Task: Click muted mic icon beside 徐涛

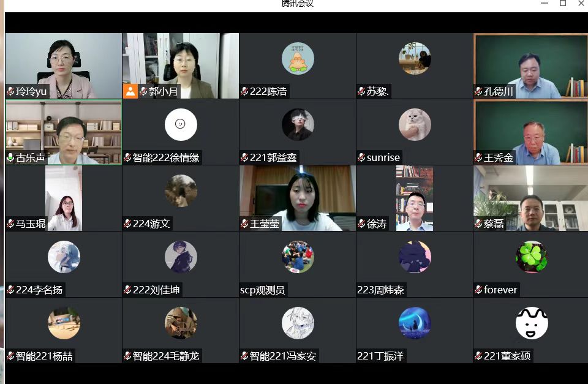Action: (x=361, y=224)
